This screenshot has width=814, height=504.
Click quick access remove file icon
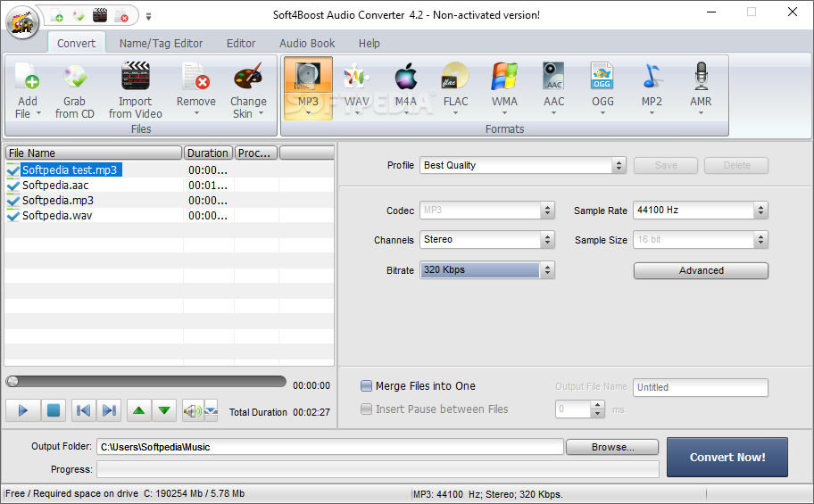[x=121, y=16]
